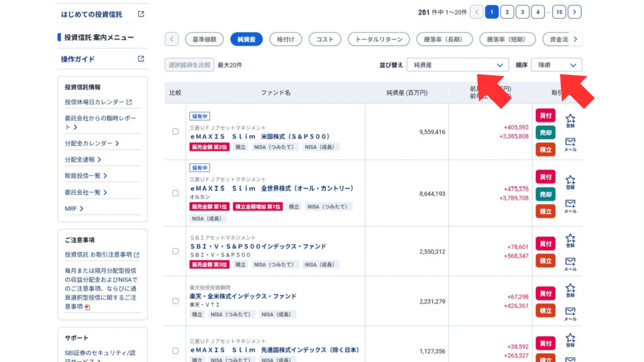Viewport: 644px width, 362px height.
Task: Click the left chevron to scroll sort tabs
Action: (x=170, y=39)
